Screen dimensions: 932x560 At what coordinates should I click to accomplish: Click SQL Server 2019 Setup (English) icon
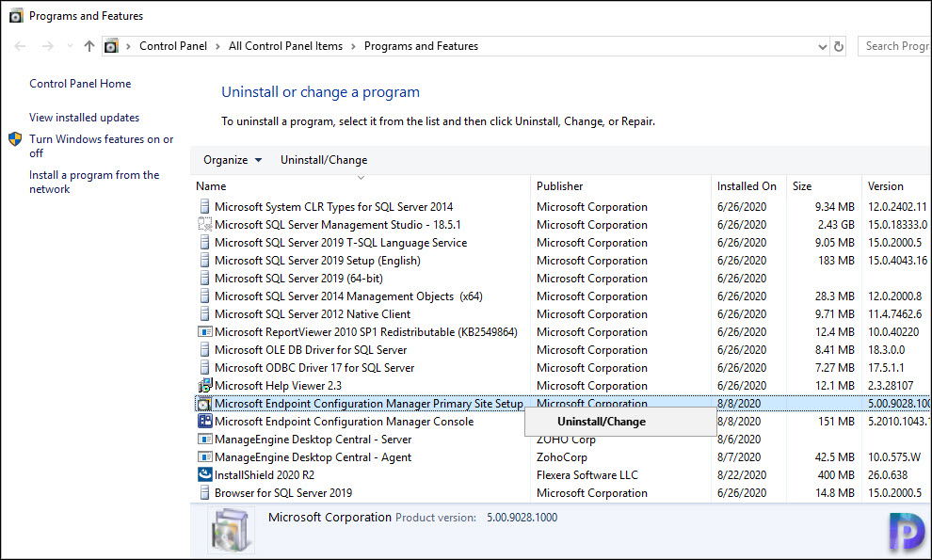(204, 261)
